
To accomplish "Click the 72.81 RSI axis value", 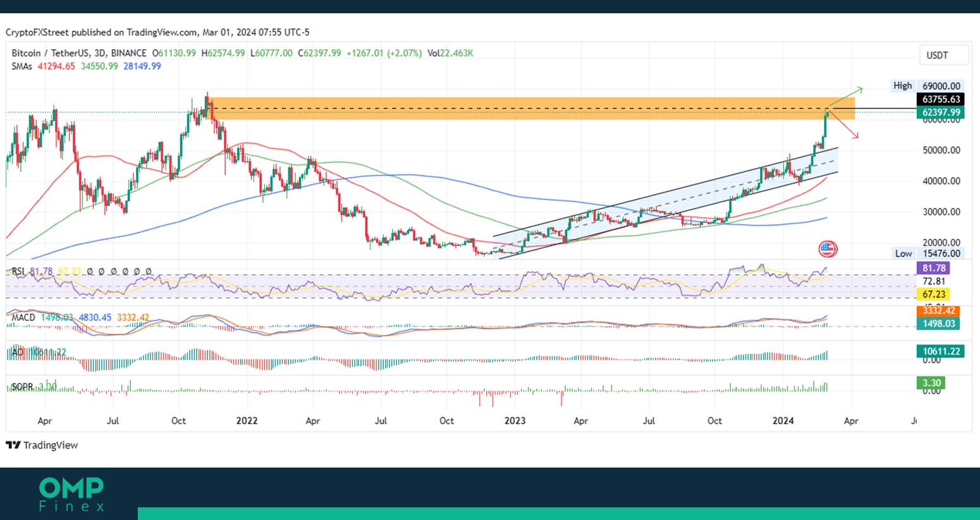I will coord(934,281).
